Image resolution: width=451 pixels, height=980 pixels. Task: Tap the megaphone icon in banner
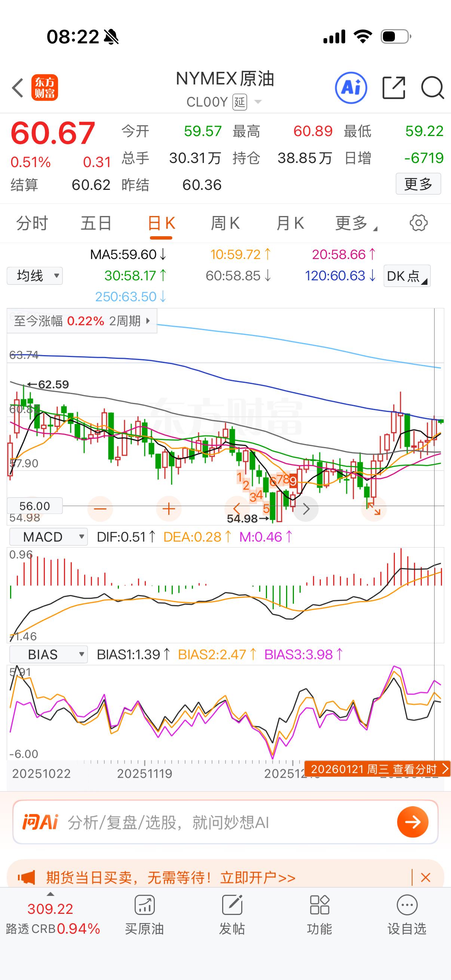[26, 878]
